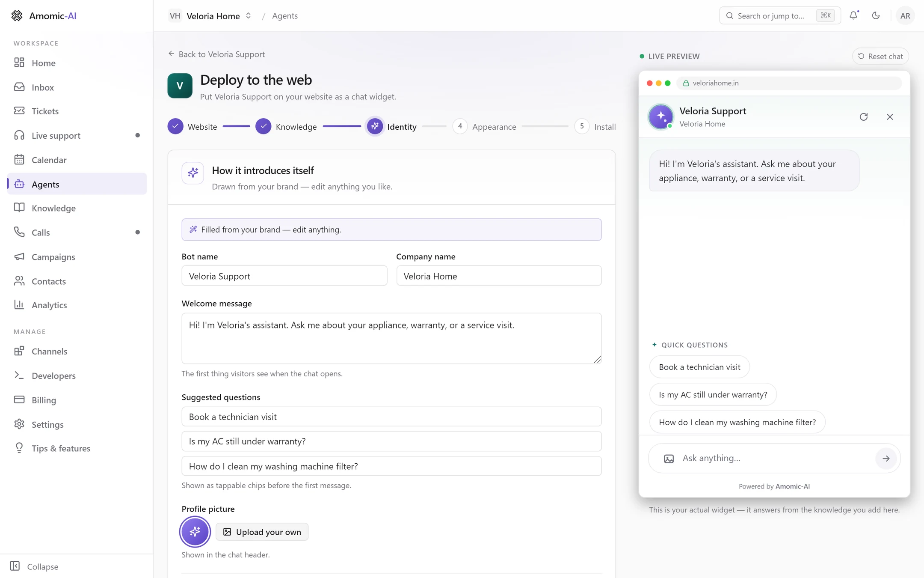This screenshot has width=924, height=578.
Task: Open the Calendar page
Action: click(x=77, y=160)
